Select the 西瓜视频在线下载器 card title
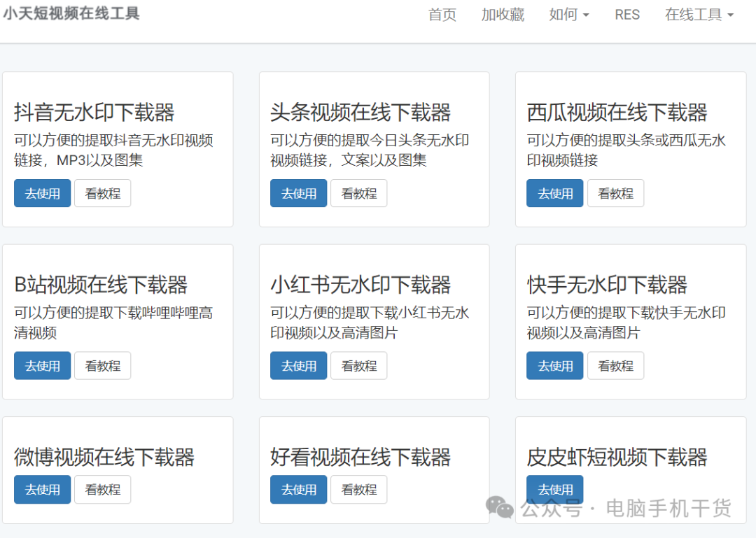This screenshot has height=538, width=756. [x=617, y=113]
